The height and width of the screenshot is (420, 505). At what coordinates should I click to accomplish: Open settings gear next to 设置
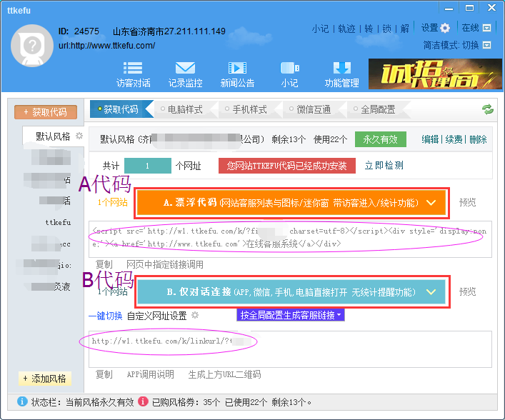[x=445, y=28]
